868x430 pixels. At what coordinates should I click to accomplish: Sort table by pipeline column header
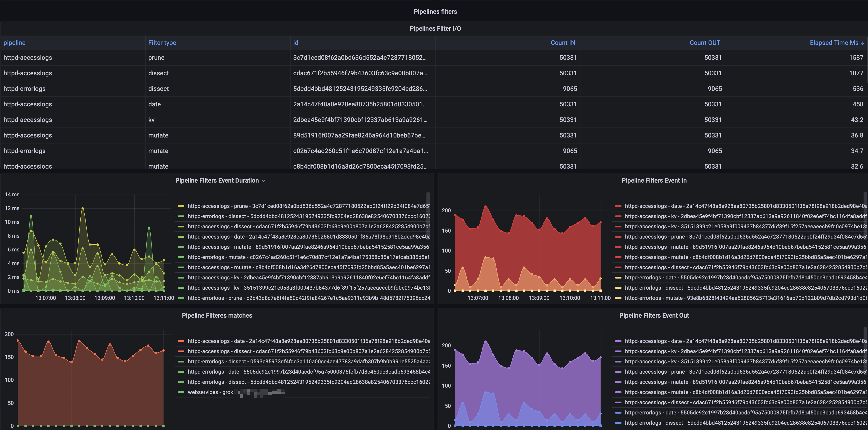coord(14,43)
